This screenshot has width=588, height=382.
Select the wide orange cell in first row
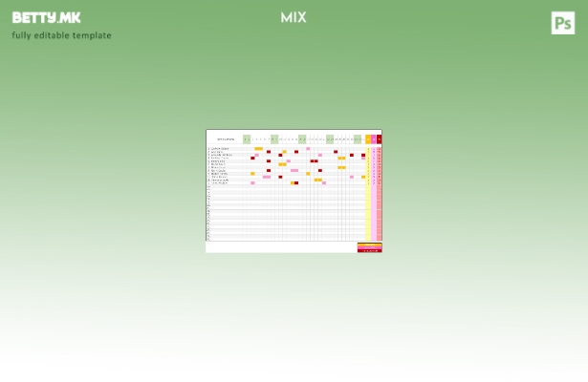258,148
